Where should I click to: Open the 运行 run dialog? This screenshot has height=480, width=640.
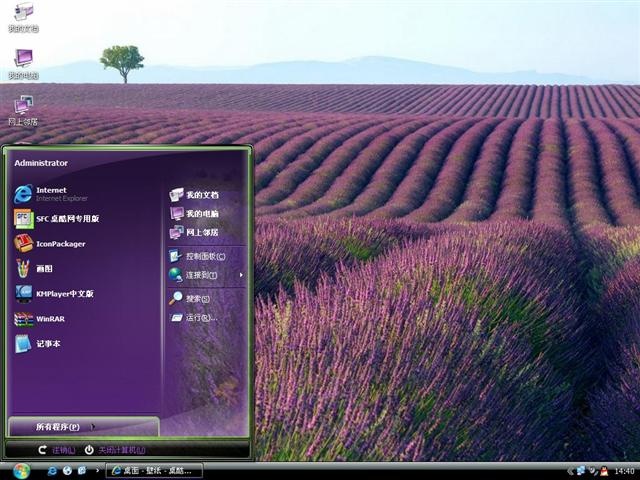[194, 317]
